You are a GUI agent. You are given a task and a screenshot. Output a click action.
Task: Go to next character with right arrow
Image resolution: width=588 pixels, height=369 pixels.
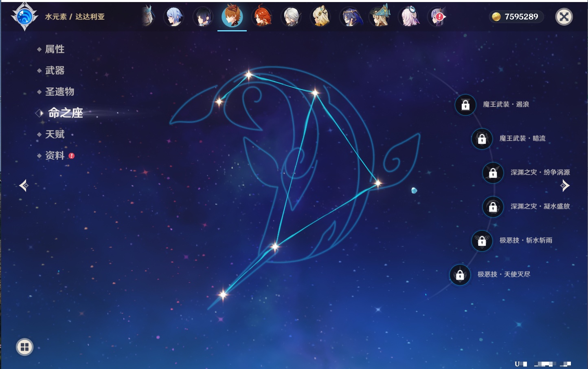pos(565,186)
